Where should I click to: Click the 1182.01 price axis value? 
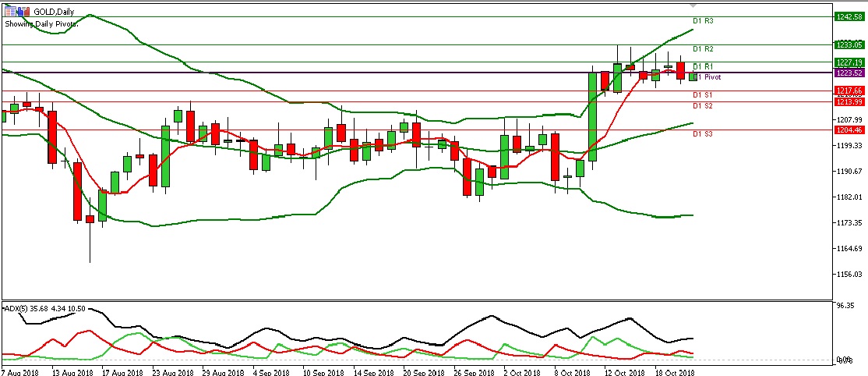(x=850, y=197)
